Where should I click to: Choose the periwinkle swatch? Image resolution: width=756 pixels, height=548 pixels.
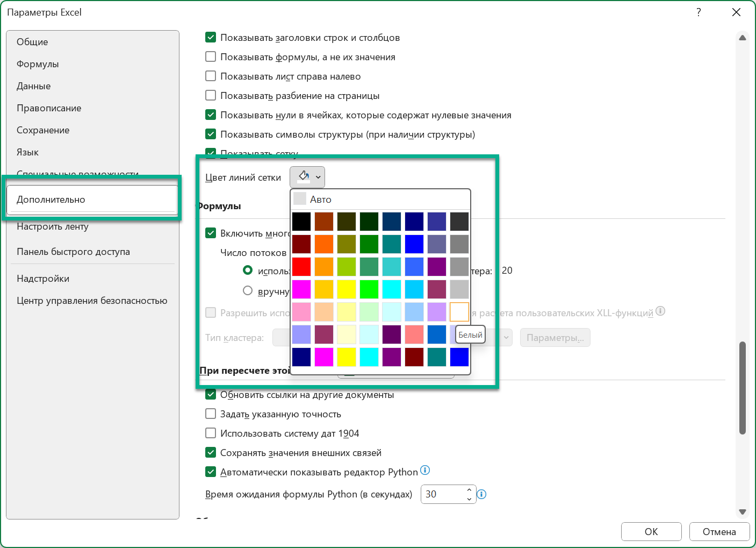[301, 335]
